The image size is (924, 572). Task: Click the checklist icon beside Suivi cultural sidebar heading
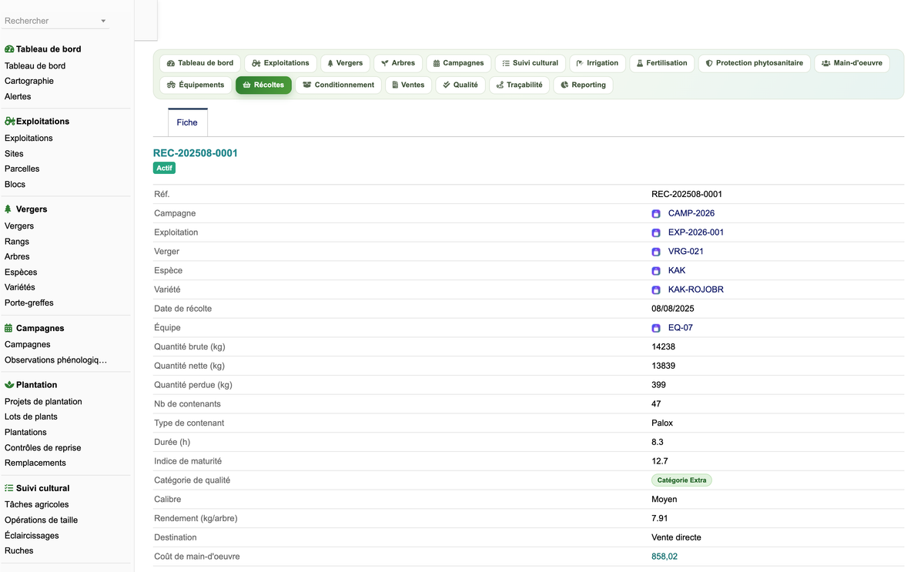[9, 488]
